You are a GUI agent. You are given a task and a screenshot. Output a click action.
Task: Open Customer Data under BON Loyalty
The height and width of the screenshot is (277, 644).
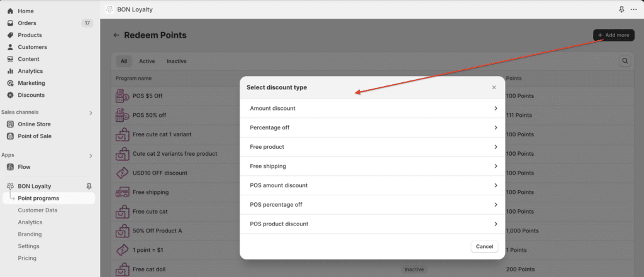37,210
